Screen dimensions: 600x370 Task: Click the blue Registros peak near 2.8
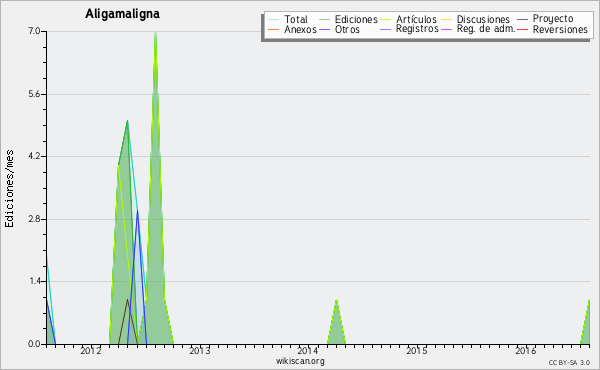[137, 211]
